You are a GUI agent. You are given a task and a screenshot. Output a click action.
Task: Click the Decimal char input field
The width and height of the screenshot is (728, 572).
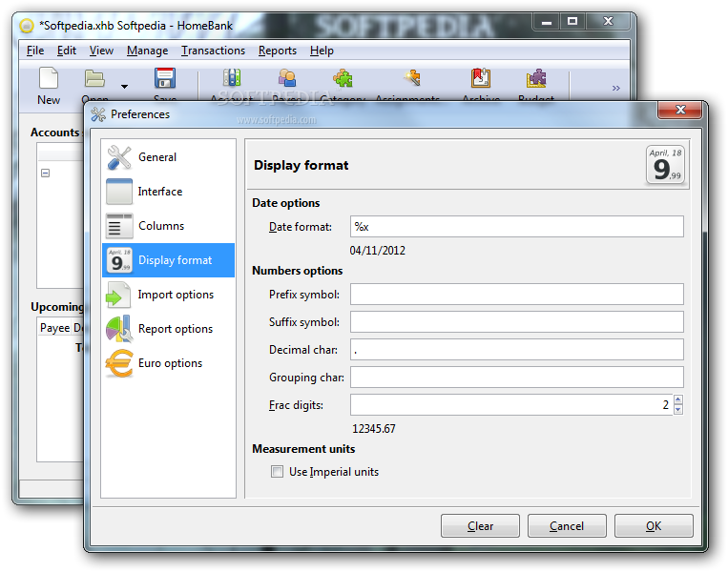(x=517, y=350)
